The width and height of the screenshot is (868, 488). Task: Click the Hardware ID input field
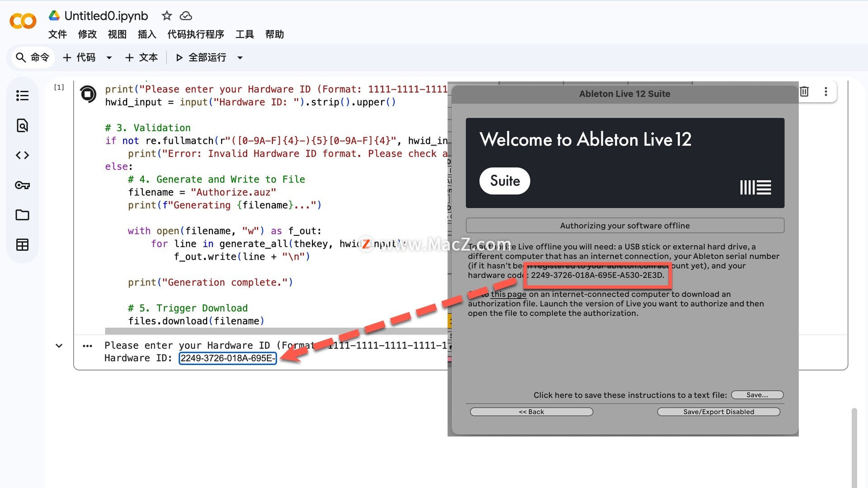coord(228,358)
